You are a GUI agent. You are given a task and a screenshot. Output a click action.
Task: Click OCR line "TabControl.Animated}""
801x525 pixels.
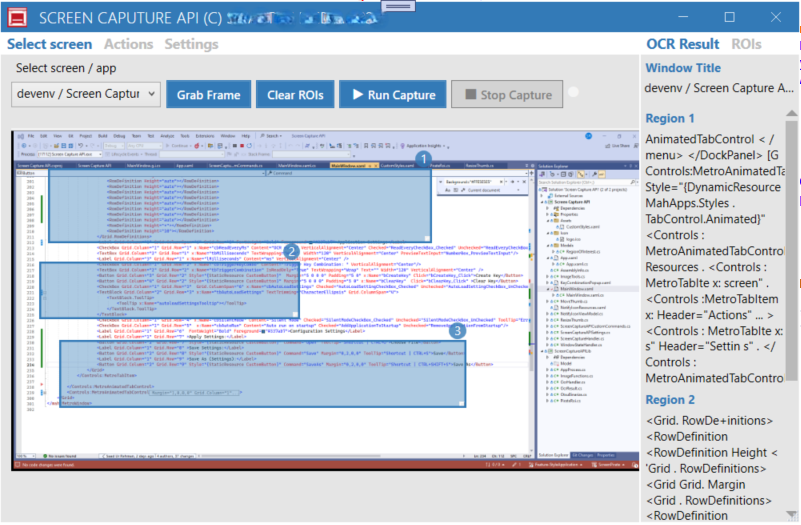705,219
